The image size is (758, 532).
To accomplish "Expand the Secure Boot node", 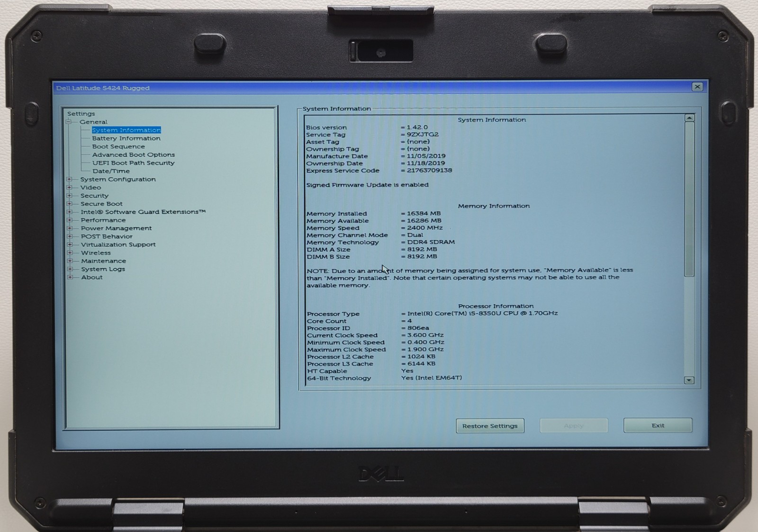I will click(x=70, y=204).
